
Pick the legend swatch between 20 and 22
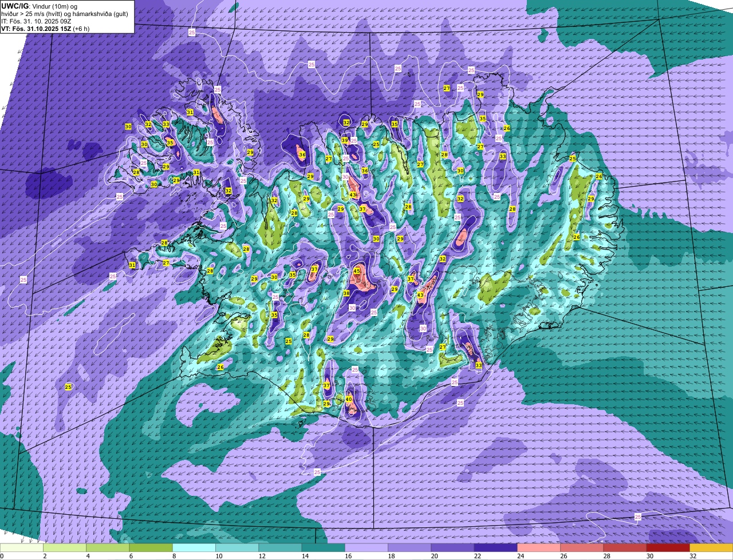point(452,547)
